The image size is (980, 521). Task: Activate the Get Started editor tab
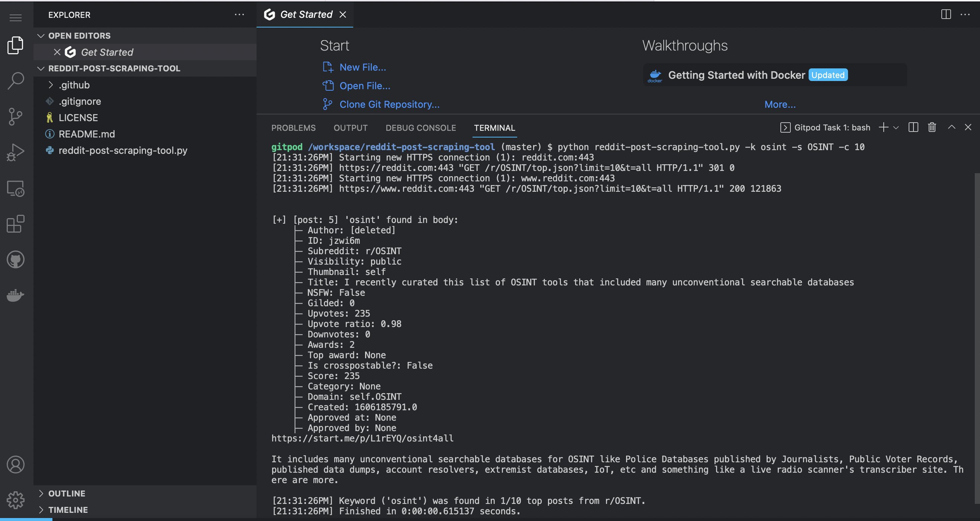click(305, 14)
